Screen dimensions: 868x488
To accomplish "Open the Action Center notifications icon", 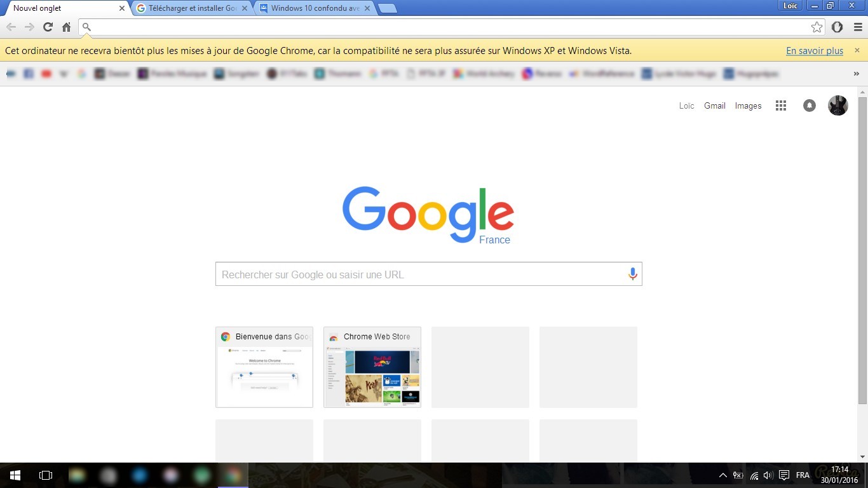I will pyautogui.click(x=784, y=475).
